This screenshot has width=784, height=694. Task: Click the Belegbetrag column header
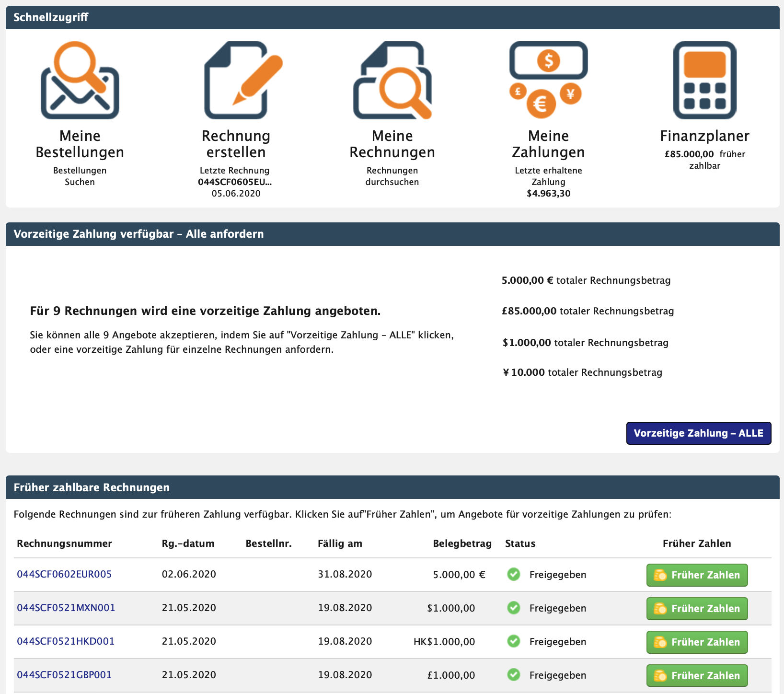462,544
